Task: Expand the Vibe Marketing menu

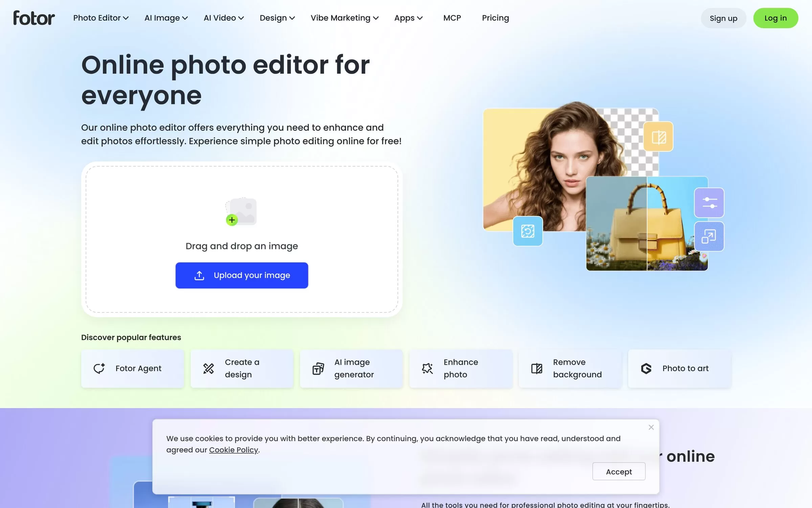Action: click(x=344, y=18)
